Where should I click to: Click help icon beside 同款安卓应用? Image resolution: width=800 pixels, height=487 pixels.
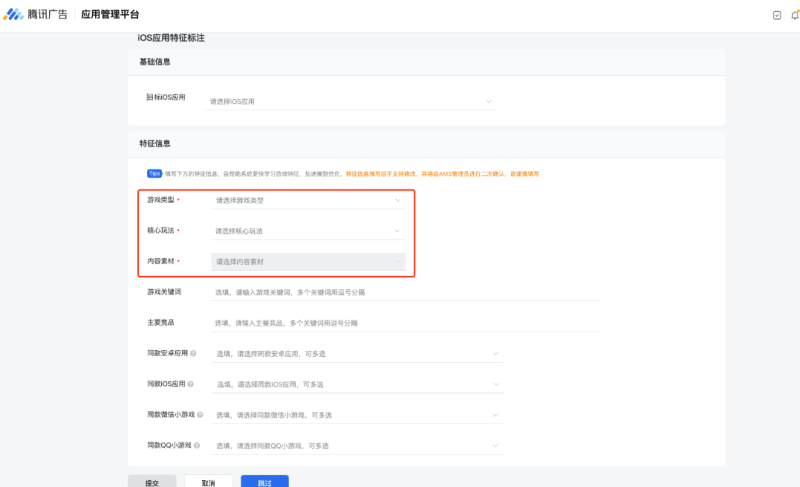(x=193, y=353)
